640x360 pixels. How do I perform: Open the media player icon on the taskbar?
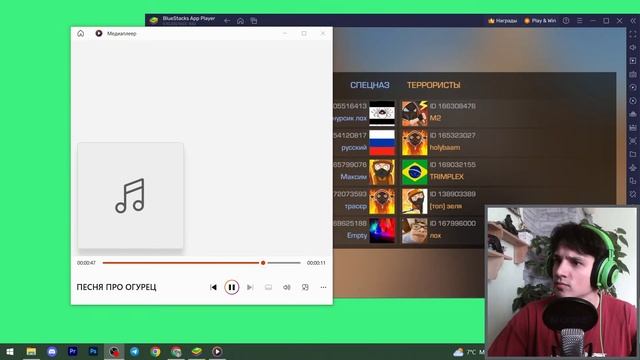tap(217, 352)
